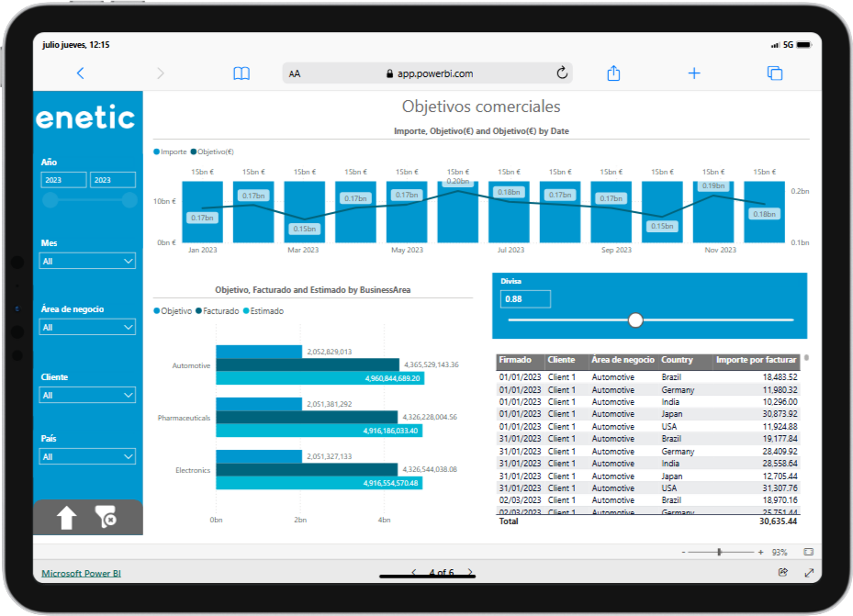Click the Power BI share icon at bottom
853x616 pixels.
tap(783, 572)
